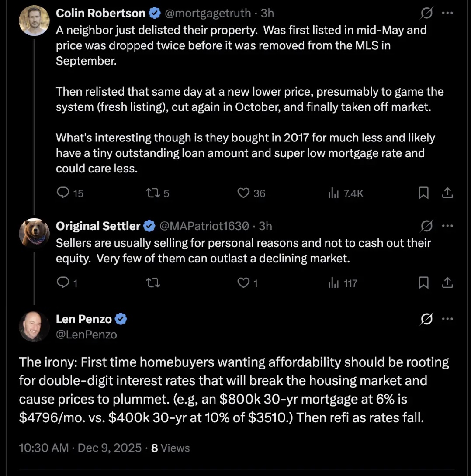Open Len Penzo's profile name
This screenshot has height=476, width=471.
coord(84,319)
